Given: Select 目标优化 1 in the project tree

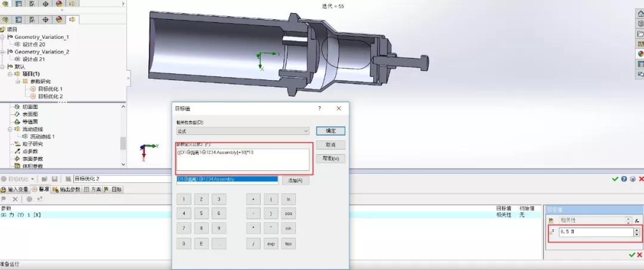Looking at the screenshot, I should coord(50,89).
